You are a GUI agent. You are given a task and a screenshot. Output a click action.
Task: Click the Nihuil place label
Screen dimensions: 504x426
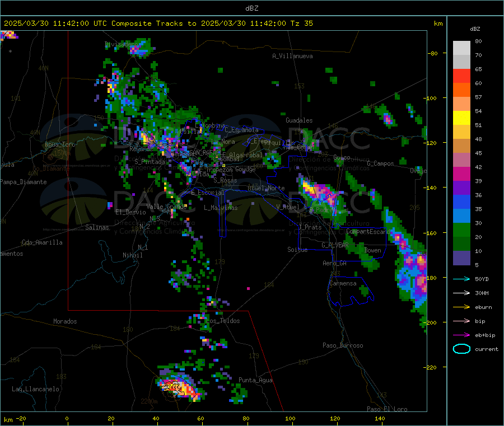click(x=132, y=255)
